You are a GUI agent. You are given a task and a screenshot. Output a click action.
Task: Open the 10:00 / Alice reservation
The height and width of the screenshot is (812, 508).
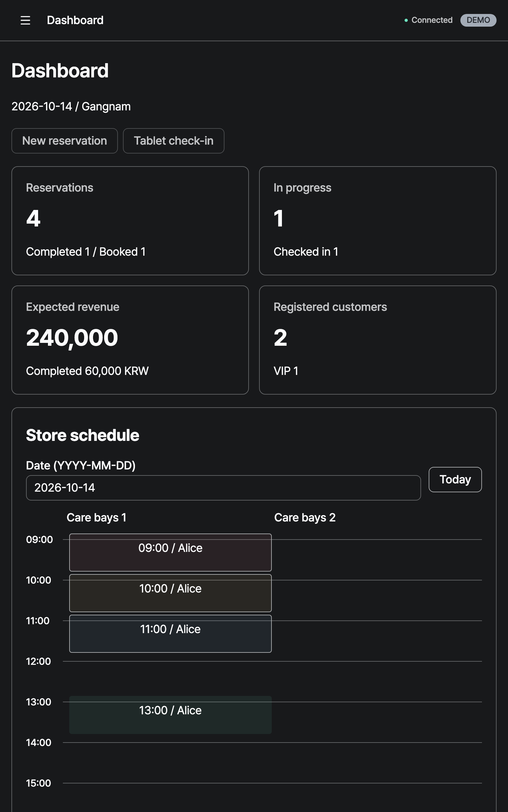(170, 593)
